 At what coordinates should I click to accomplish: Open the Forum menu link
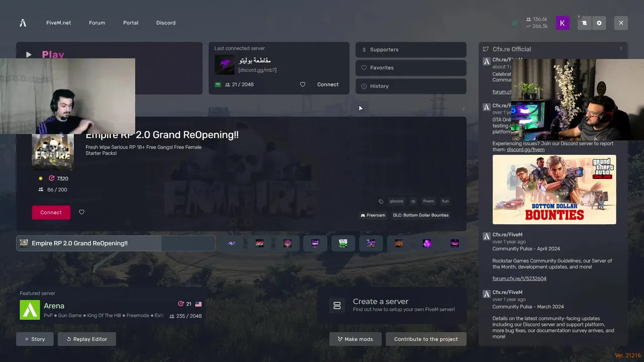(97, 23)
